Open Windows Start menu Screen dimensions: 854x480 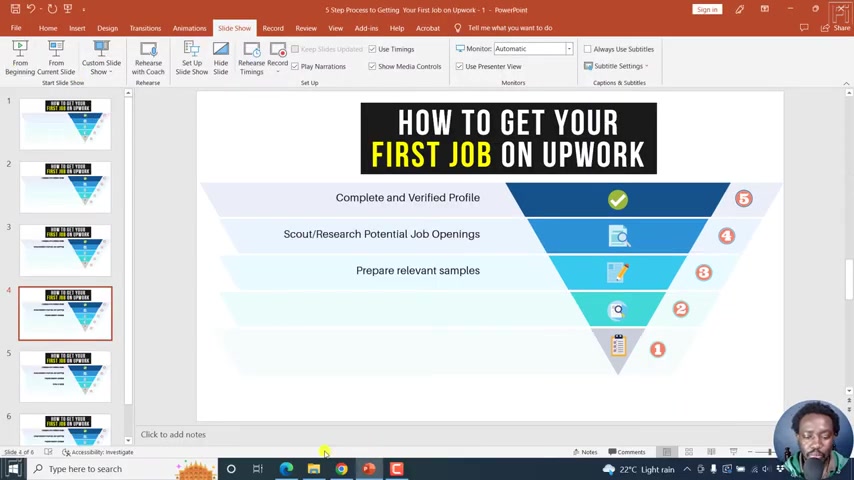pyautogui.click(x=13, y=469)
